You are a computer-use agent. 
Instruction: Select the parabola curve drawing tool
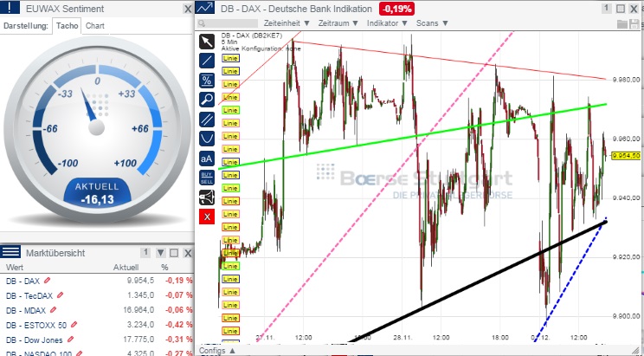click(207, 139)
